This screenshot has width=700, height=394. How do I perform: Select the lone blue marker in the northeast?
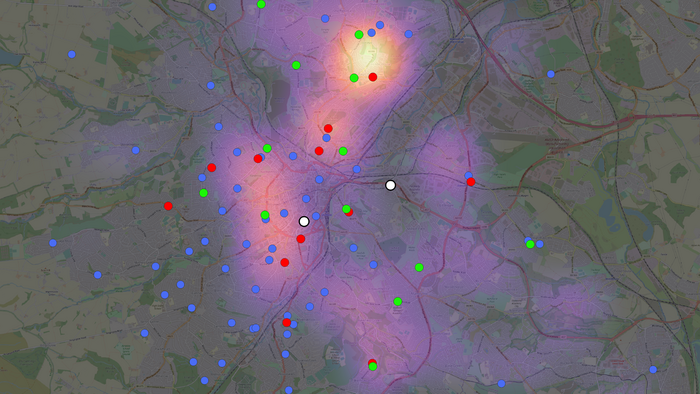click(551, 74)
